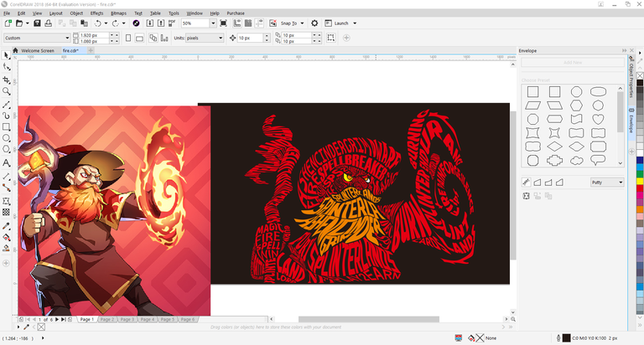Click the Add New envelope button

pyautogui.click(x=573, y=62)
